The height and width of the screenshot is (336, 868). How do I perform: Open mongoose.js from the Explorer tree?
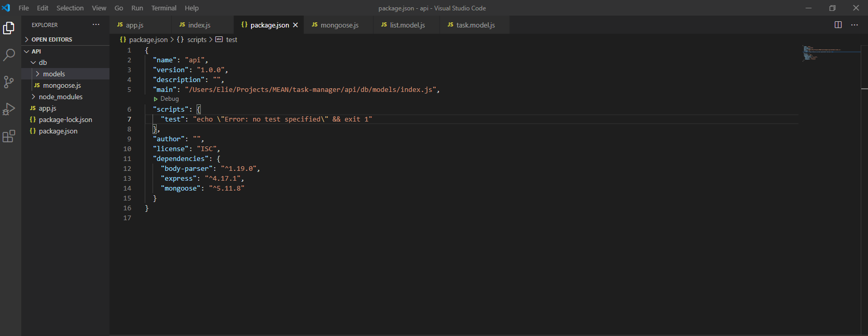62,85
